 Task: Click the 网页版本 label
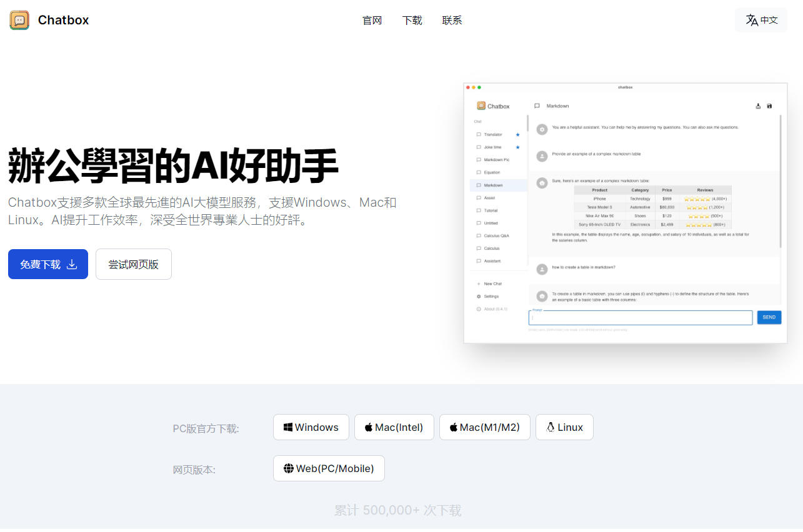pyautogui.click(x=194, y=470)
